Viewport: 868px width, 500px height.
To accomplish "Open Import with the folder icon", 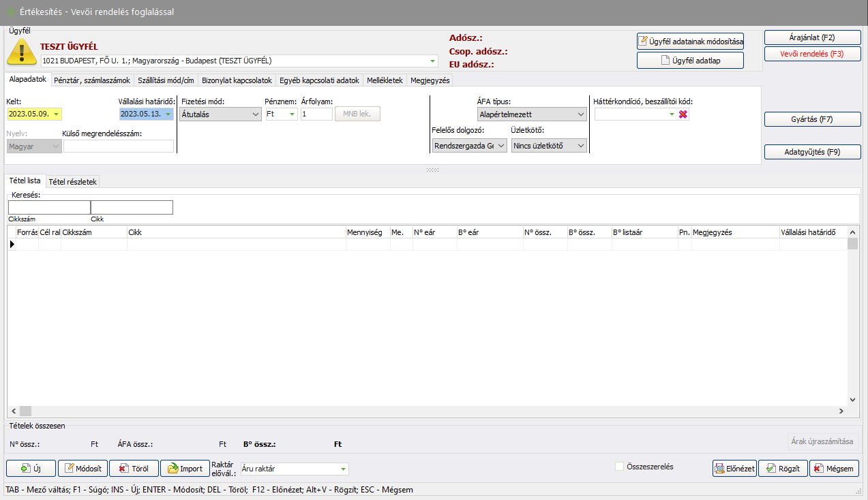I will click(x=185, y=469).
